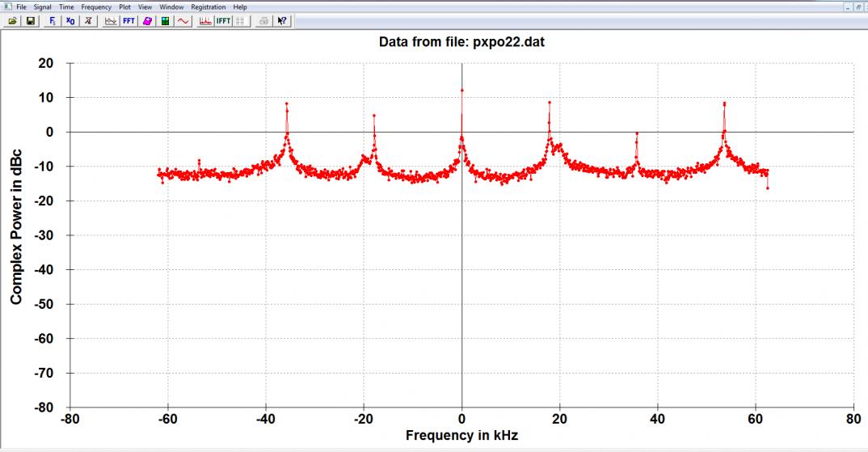Open the File menu

pos(21,7)
